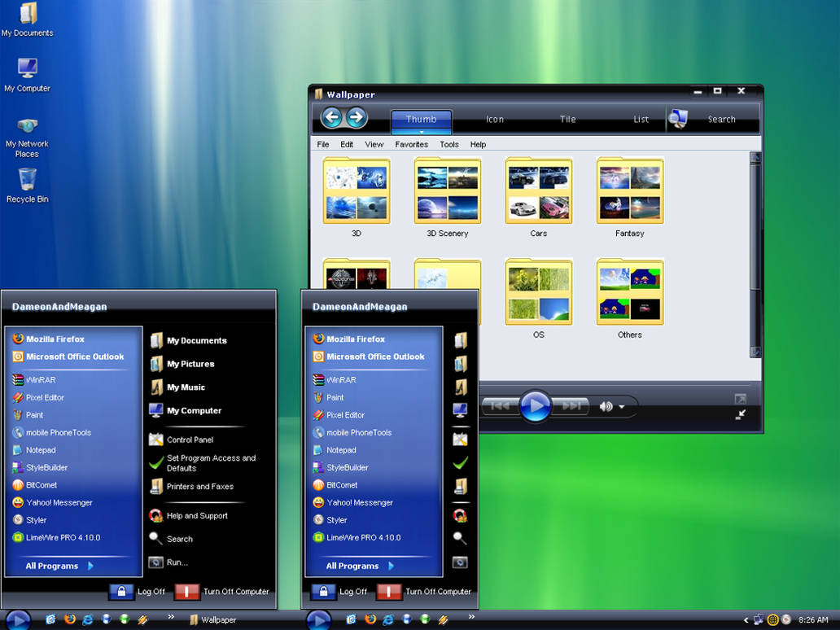Switch folder view to Tile mode
The width and height of the screenshot is (840, 630).
pyautogui.click(x=567, y=120)
